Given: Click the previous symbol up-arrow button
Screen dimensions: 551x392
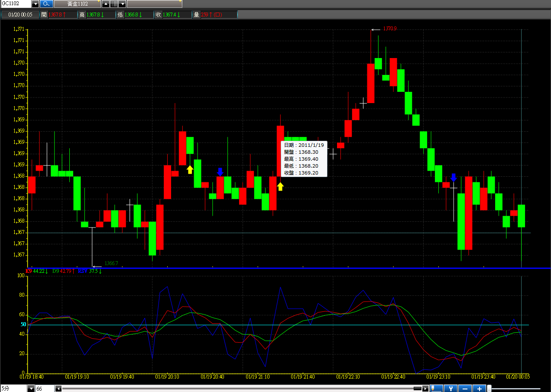Looking at the screenshot, I should [106, 4].
